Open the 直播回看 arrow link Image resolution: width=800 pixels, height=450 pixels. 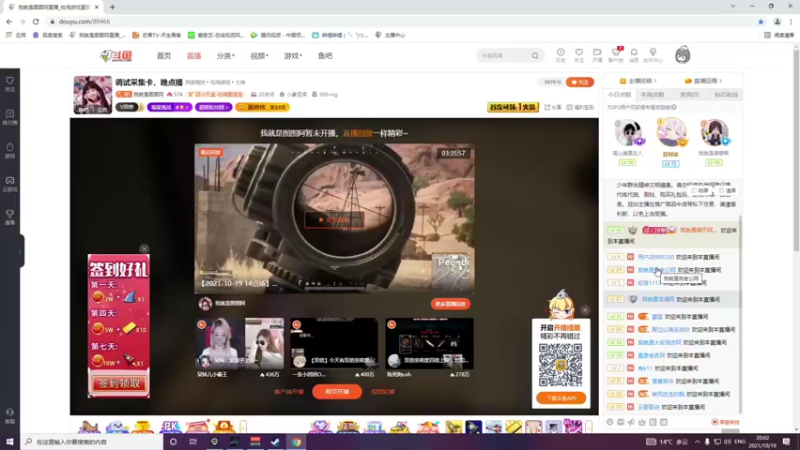click(704, 81)
